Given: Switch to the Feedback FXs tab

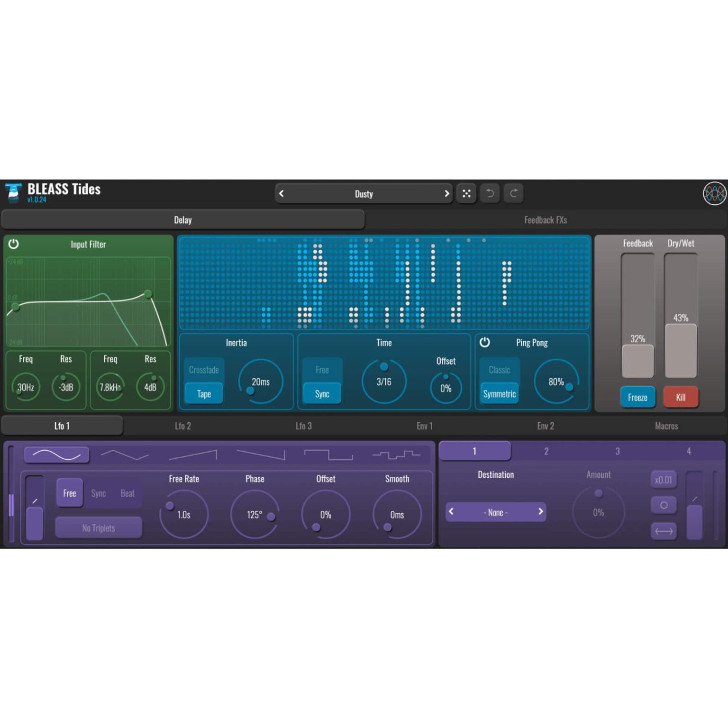Looking at the screenshot, I should pyautogui.click(x=545, y=220).
